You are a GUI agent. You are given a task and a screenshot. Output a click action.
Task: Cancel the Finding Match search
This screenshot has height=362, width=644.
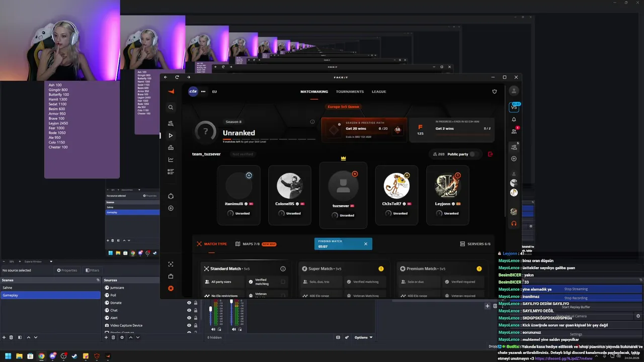(366, 244)
